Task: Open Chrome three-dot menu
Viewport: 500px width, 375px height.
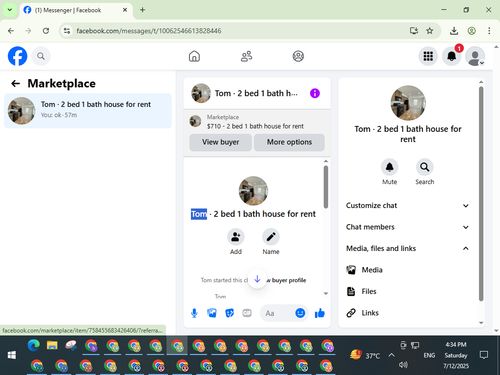Action: (x=489, y=31)
